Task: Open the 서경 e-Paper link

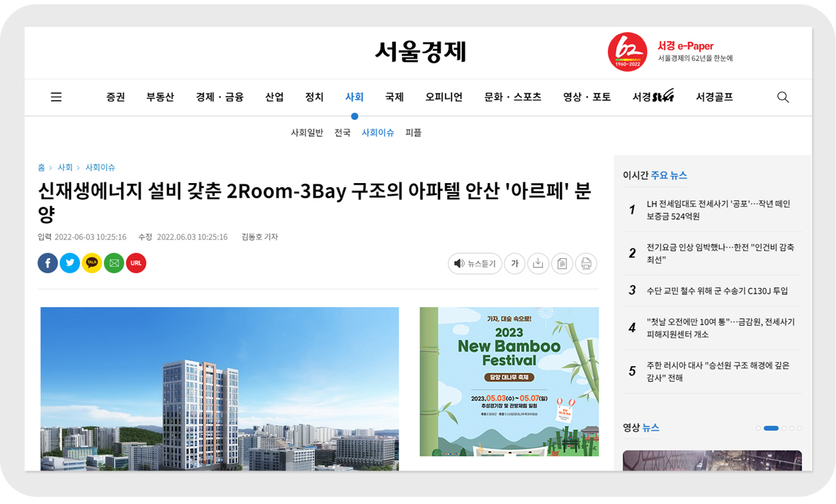Action: point(686,46)
